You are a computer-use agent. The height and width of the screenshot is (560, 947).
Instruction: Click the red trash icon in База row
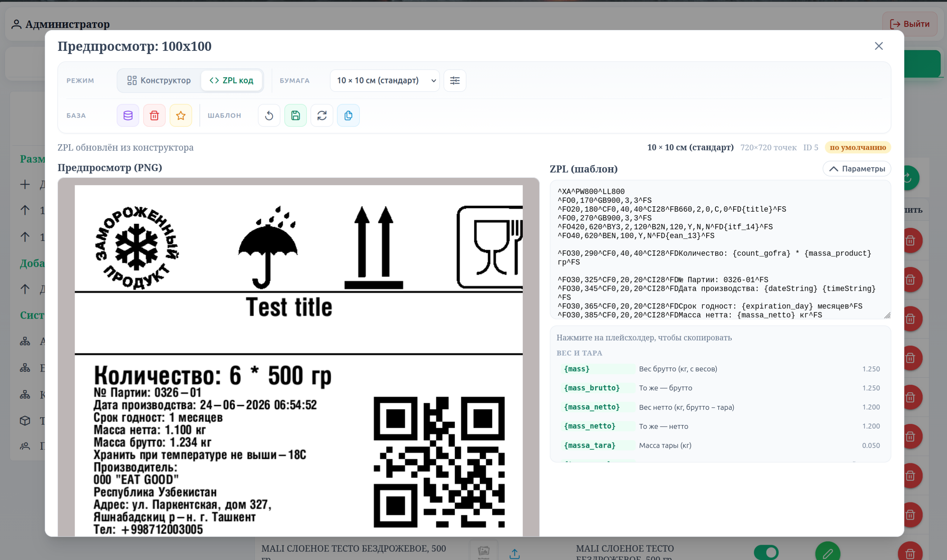pyautogui.click(x=154, y=116)
